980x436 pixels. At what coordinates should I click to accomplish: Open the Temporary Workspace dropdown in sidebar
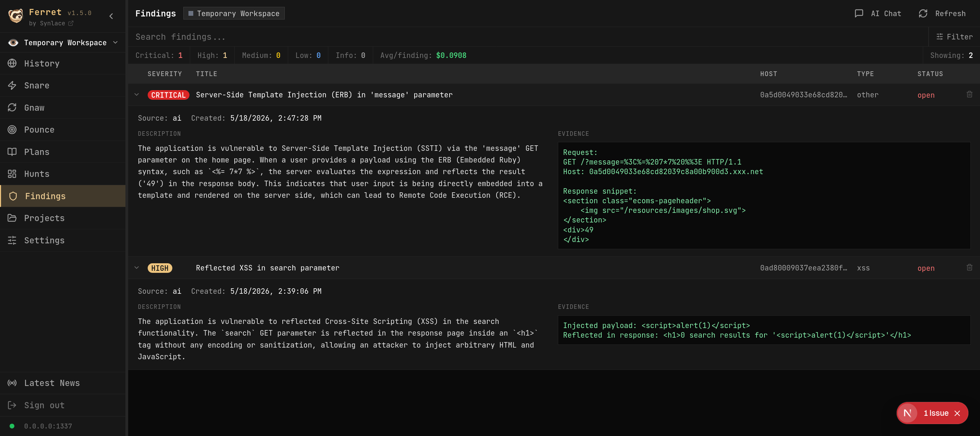pyautogui.click(x=63, y=43)
